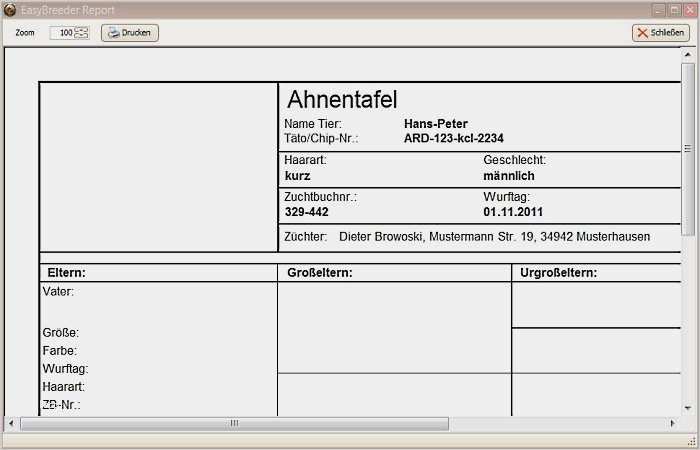700x450 pixels.
Task: Minimize the EasyBreeder Report window
Action: [659, 10]
